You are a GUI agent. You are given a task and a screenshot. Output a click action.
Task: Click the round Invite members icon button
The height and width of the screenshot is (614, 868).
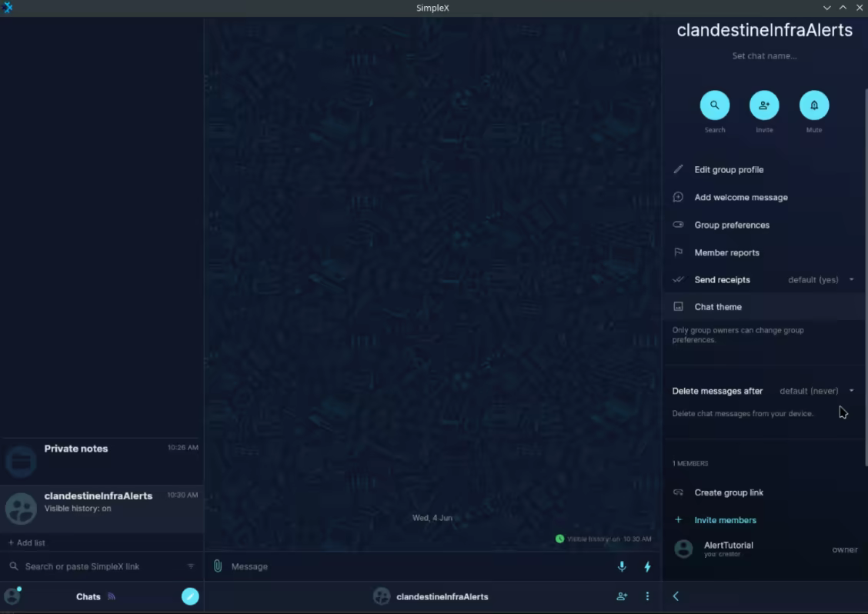764,105
